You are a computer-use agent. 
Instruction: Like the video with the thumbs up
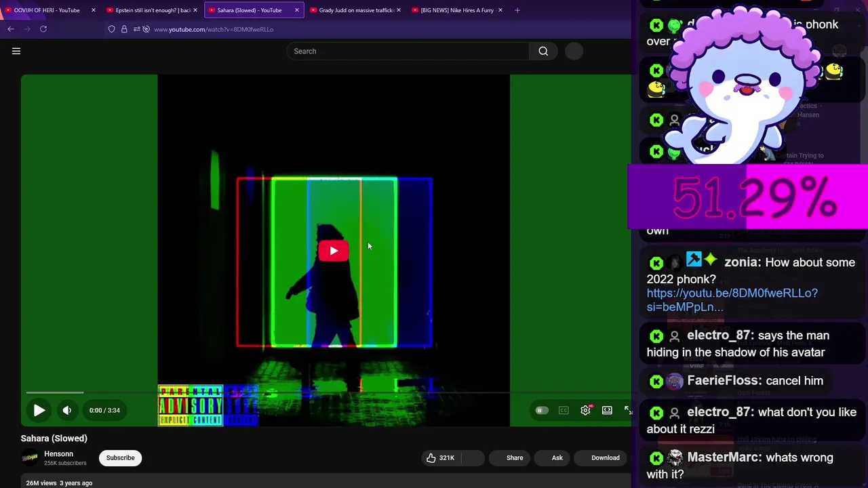coord(440,458)
